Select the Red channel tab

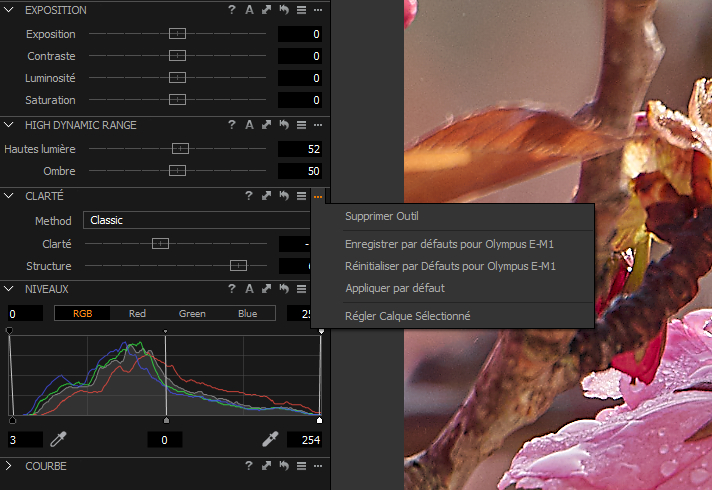(137, 313)
